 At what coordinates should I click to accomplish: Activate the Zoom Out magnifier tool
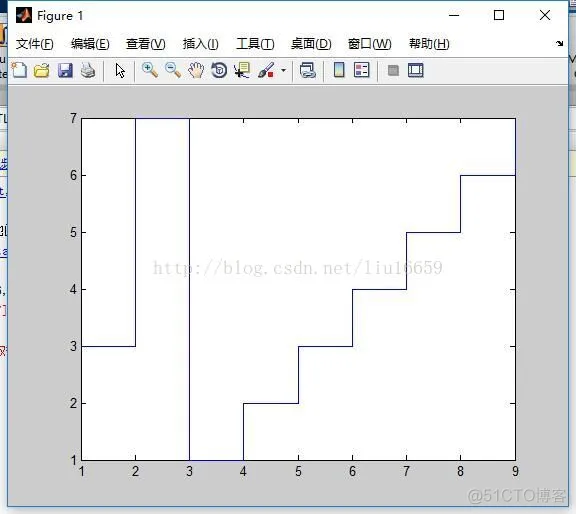tap(173, 70)
